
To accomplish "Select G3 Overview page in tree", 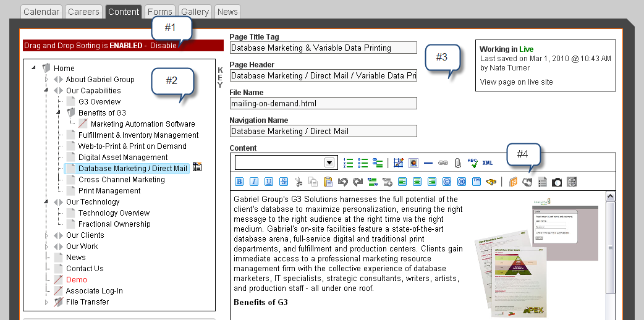I will (100, 101).
